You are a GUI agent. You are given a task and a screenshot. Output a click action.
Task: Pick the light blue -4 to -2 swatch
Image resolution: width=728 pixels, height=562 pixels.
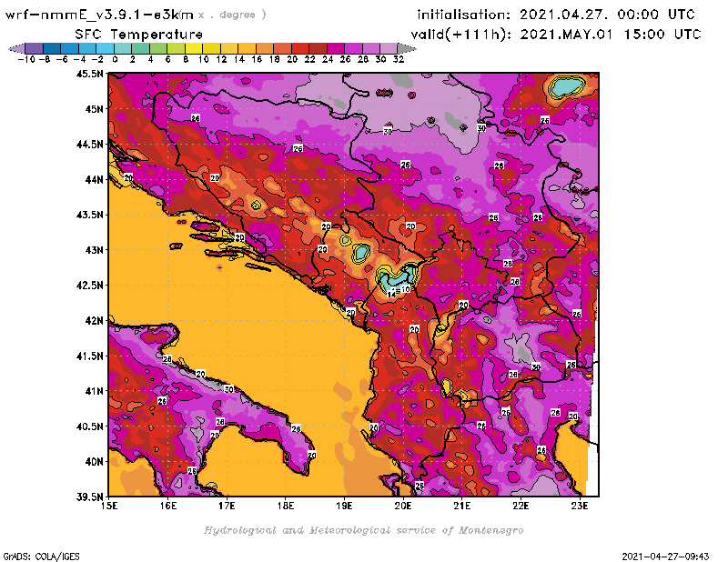(87, 48)
